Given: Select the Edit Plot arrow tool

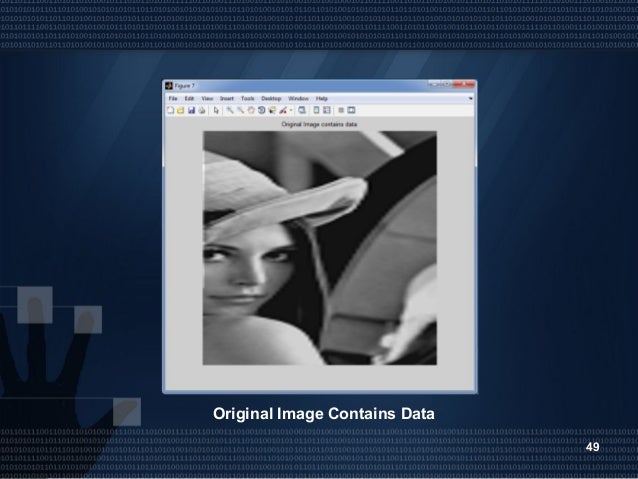Looking at the screenshot, I should [216, 110].
